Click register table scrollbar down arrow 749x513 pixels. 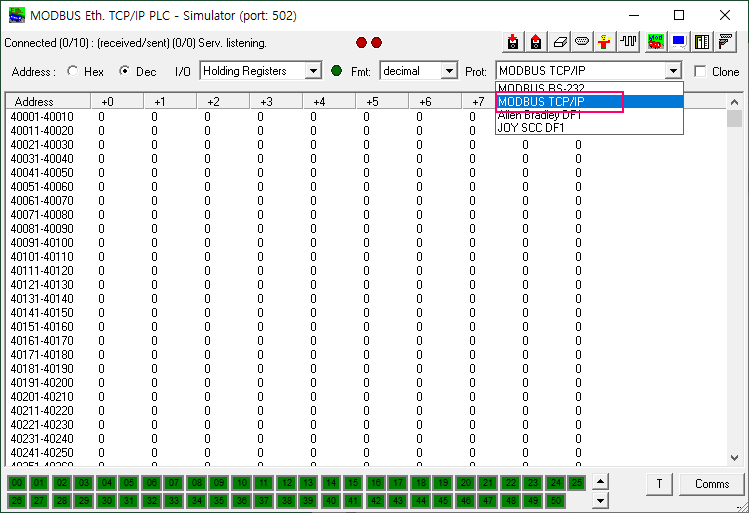pos(734,458)
